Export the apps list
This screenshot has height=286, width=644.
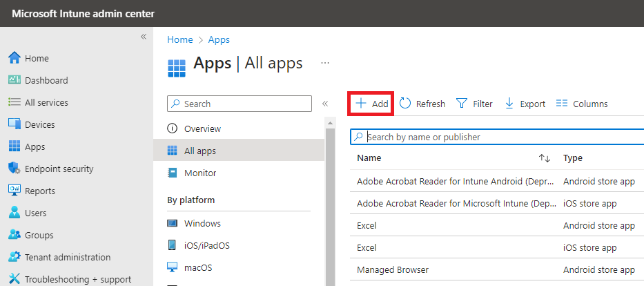(525, 104)
